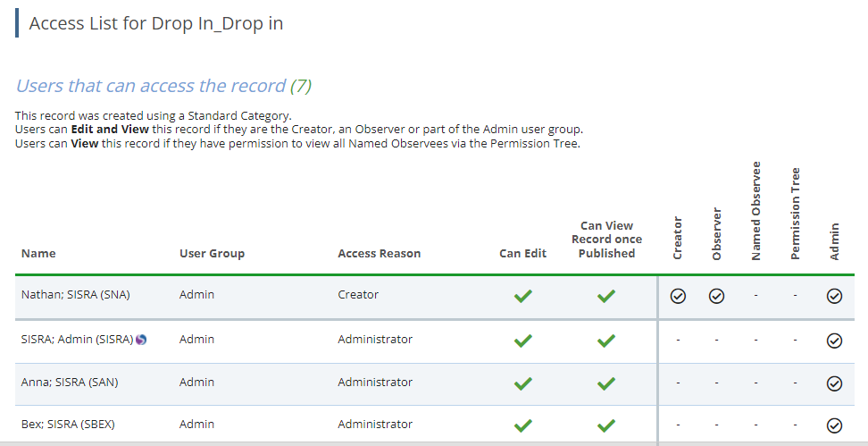This screenshot has width=868, height=446.
Task: Click the SISRA logo icon beside Admin (SISRA)
Action: click(141, 339)
